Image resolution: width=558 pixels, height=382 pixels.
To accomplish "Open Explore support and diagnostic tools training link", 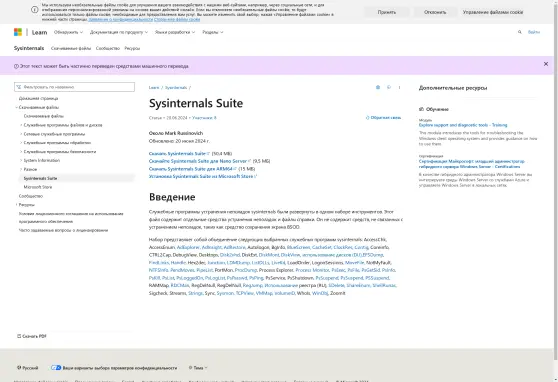I will [x=463, y=125].
